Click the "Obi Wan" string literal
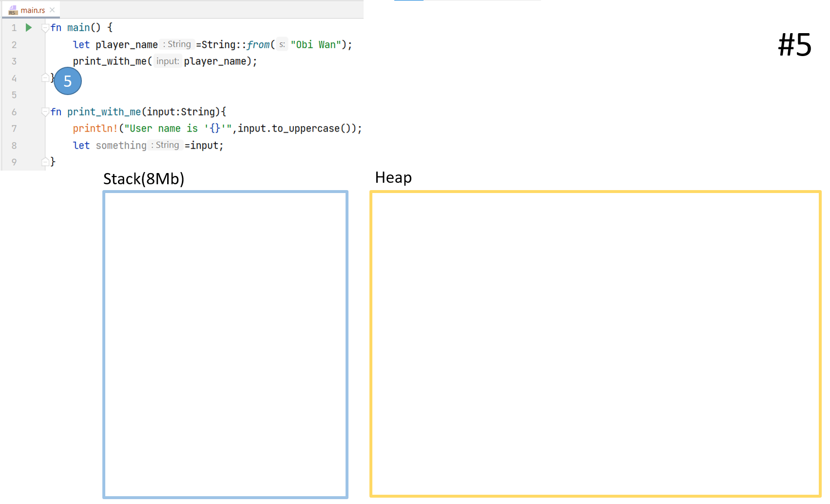This screenshot has height=504, width=830. click(316, 45)
